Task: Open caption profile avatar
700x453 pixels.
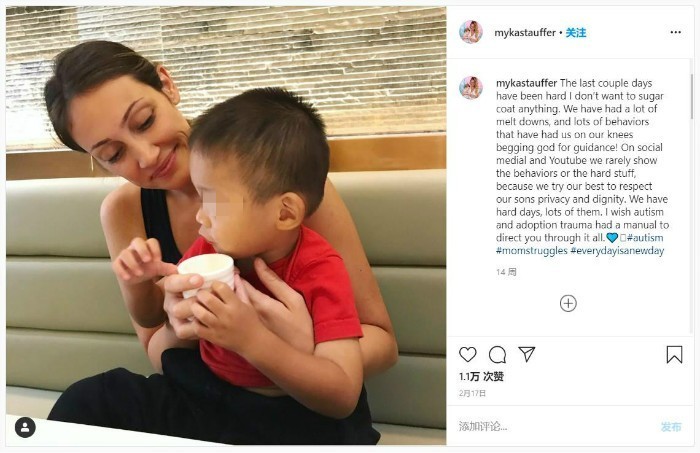Action: [471, 88]
